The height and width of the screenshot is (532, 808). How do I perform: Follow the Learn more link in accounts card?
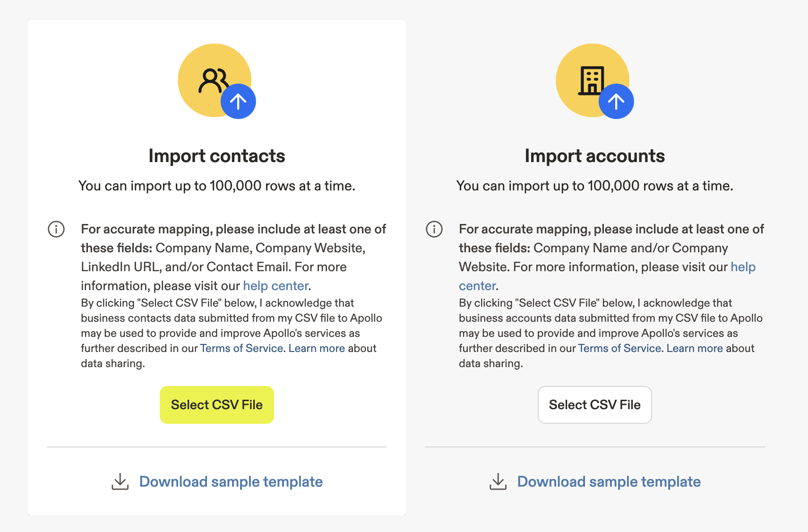click(695, 348)
